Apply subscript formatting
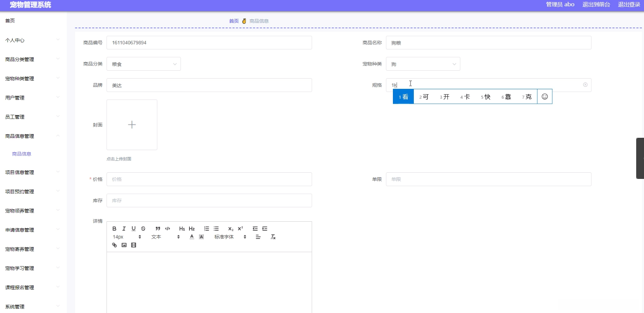 tap(231, 229)
